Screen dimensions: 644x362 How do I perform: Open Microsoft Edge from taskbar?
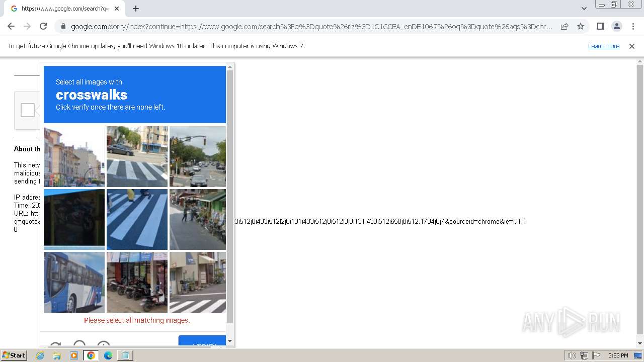point(108,355)
